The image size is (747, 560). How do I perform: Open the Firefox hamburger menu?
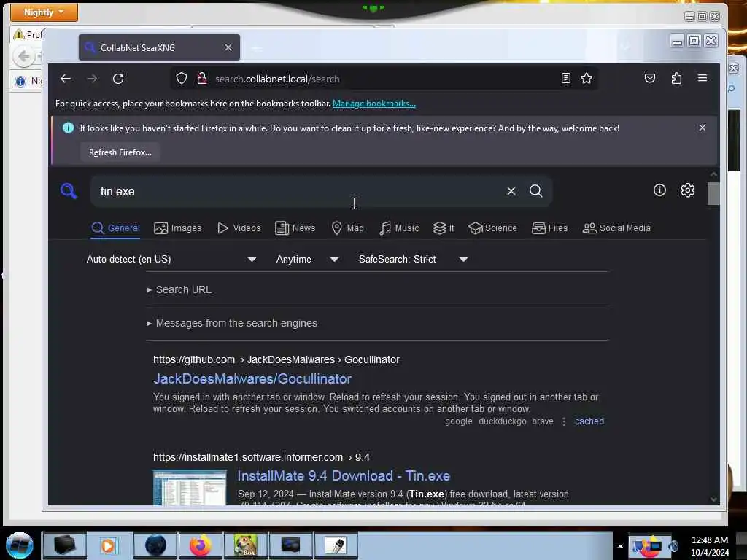coord(703,78)
